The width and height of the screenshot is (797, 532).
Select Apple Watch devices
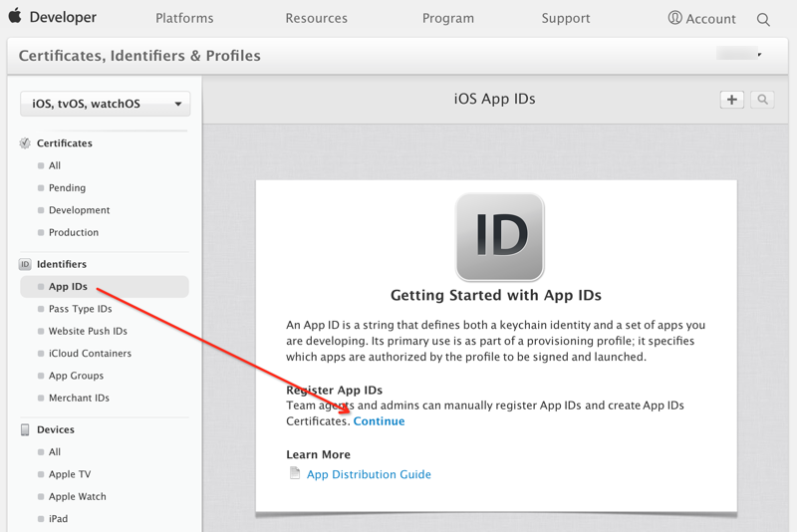(78, 497)
